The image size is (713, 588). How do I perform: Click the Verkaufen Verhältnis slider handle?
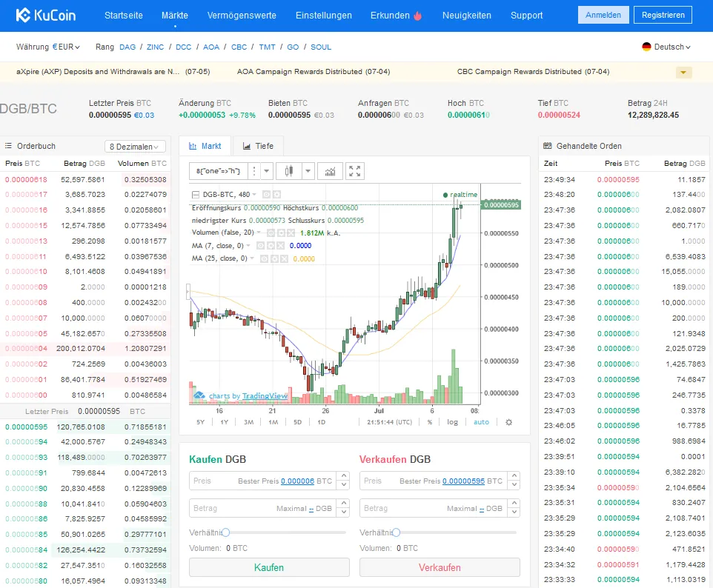coord(396,532)
